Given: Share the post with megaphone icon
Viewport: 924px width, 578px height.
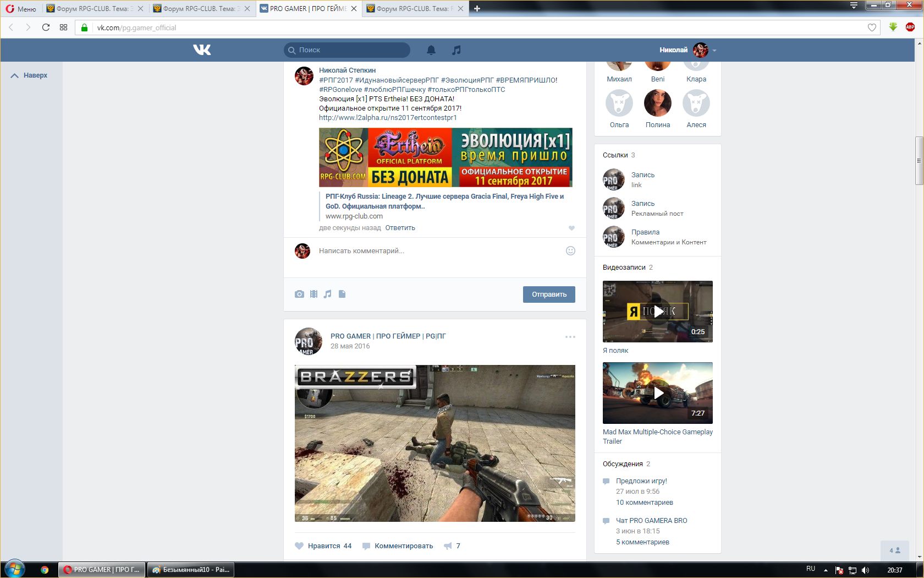Looking at the screenshot, I should [448, 546].
